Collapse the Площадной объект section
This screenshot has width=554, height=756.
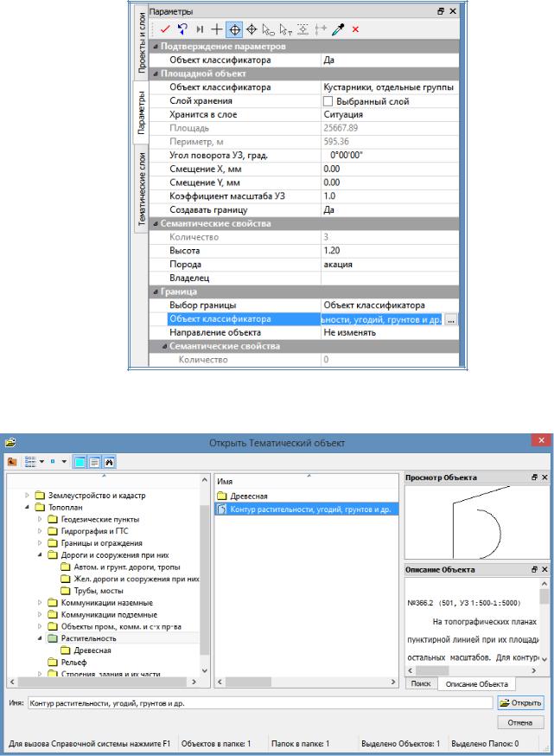pyautogui.click(x=156, y=74)
